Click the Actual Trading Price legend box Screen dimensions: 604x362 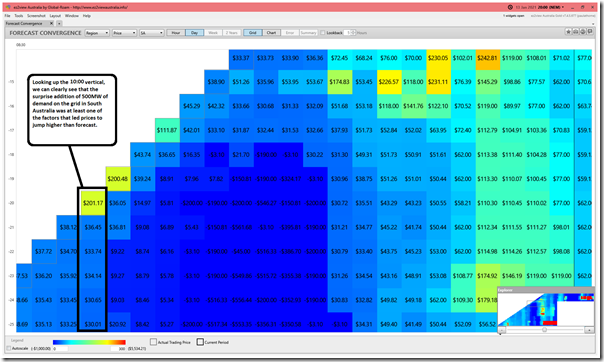point(153,342)
